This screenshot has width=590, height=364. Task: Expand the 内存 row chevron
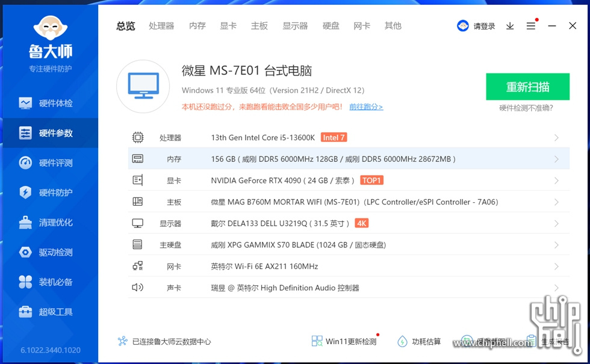(x=556, y=159)
